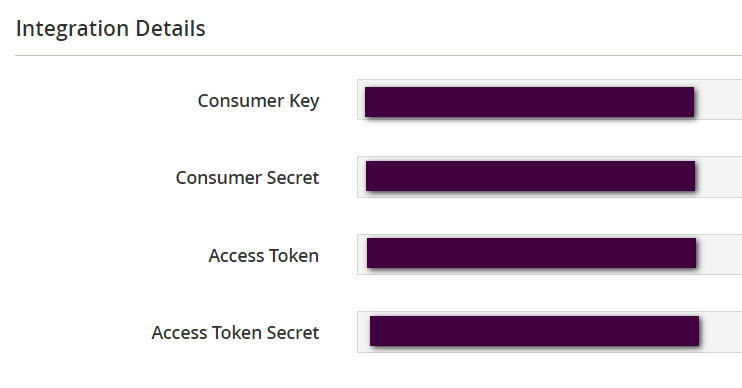This screenshot has height=388, width=742.
Task: Click the masked Access Token Secret value
Action: (534, 331)
